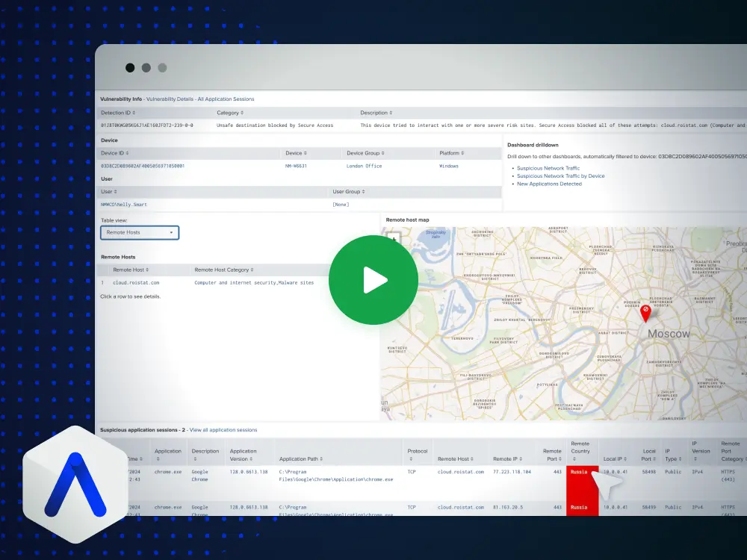Viewport: 747px width, 560px height.
Task: Click Unsafe destination blocked by Secure Access
Action: (x=275, y=125)
